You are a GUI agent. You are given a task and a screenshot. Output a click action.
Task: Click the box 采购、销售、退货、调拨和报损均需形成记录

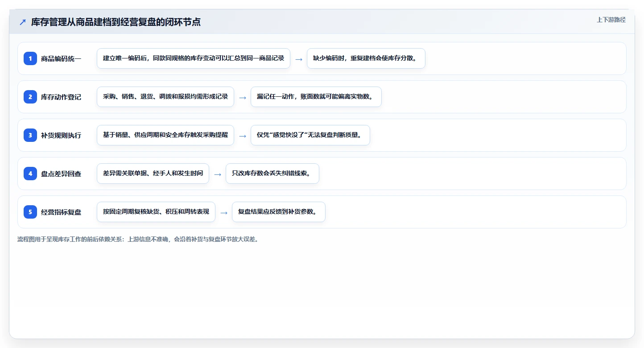[x=165, y=97]
